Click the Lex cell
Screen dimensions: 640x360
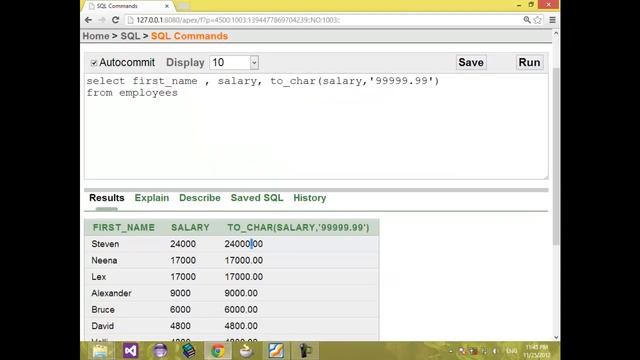[99, 277]
